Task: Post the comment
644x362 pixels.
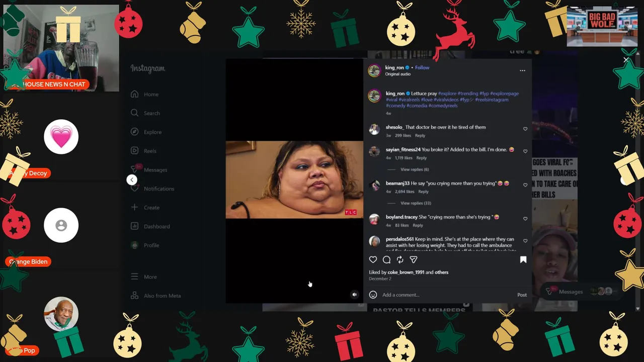Action: pos(522,295)
